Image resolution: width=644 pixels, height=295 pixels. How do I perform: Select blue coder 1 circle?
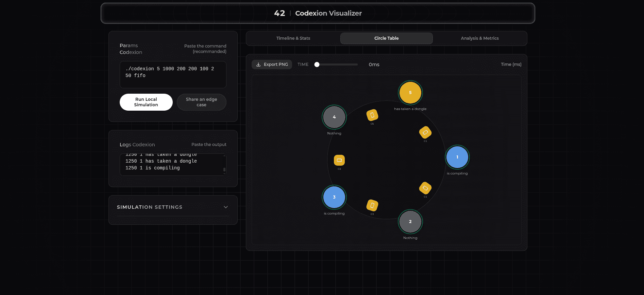coord(457,157)
